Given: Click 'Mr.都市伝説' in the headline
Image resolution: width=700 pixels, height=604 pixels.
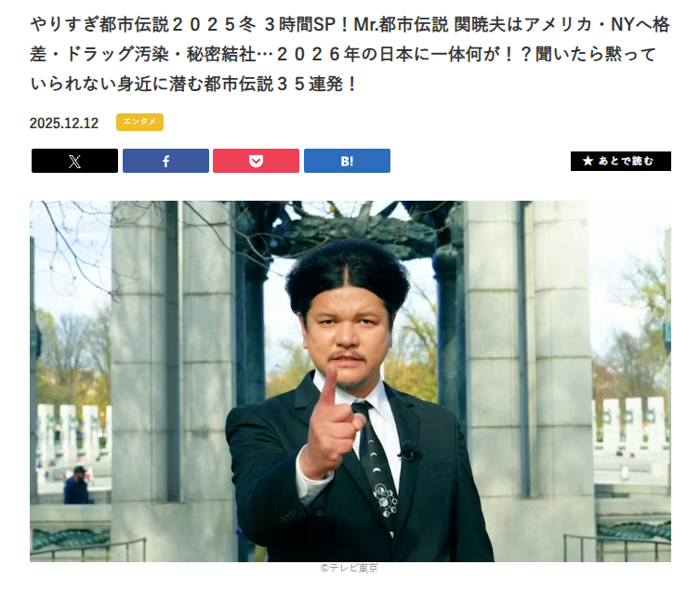Looking at the screenshot, I should 401,24.
